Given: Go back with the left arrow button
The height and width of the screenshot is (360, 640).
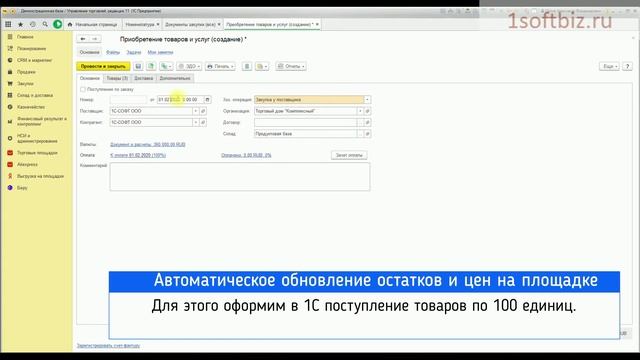Looking at the screenshot, I should [x=83, y=39].
